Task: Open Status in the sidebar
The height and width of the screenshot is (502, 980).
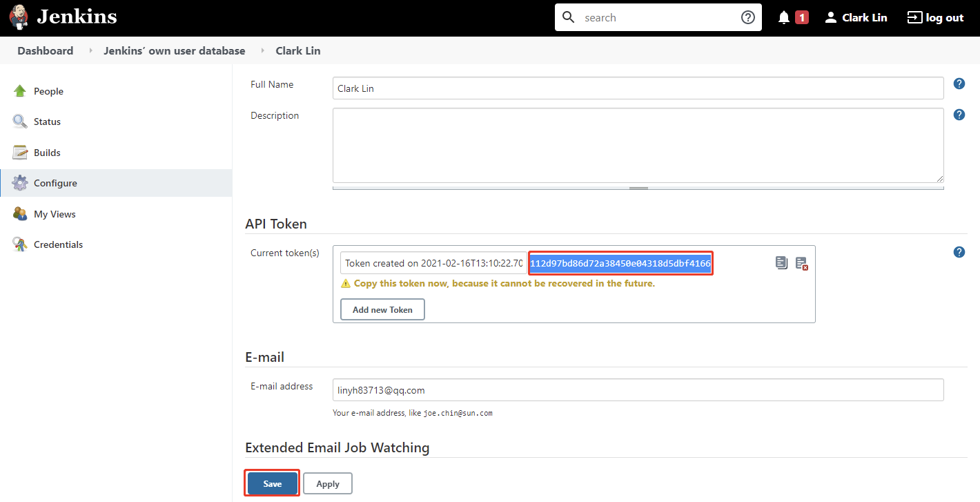Action: pos(47,122)
